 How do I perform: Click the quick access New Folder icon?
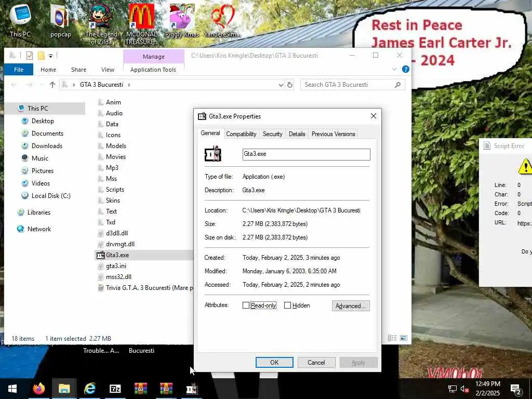42,55
